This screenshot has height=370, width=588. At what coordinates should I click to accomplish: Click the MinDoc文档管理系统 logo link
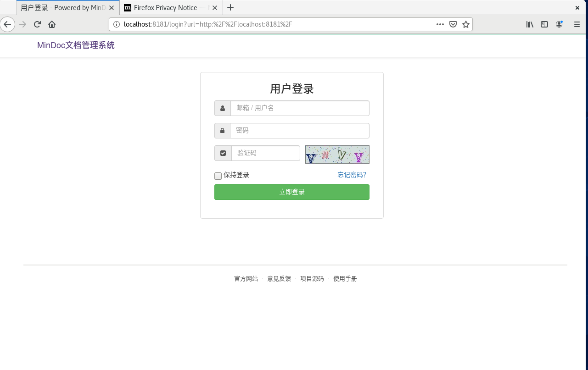click(x=76, y=45)
